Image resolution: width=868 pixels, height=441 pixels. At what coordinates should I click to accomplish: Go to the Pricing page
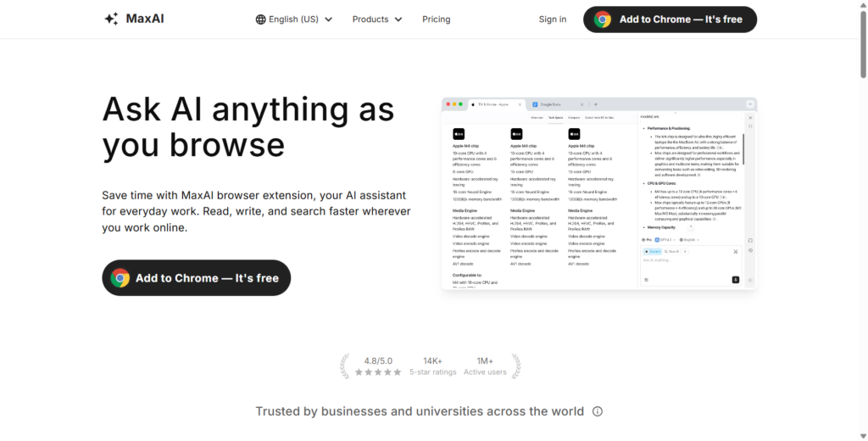tap(437, 20)
